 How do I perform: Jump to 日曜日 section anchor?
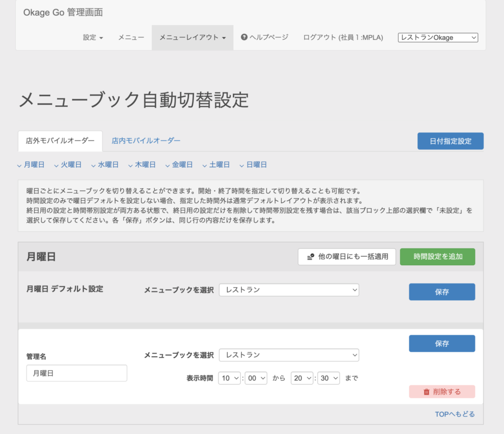click(x=253, y=165)
